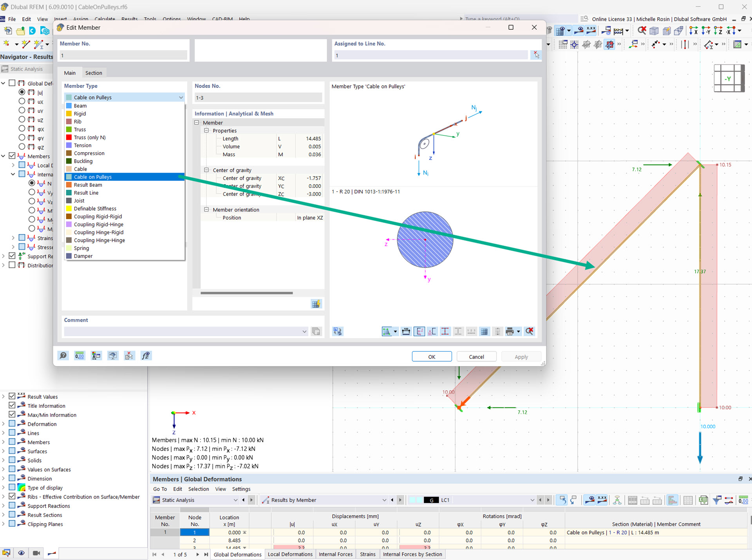The width and height of the screenshot is (752, 560).
Task: Click the Cancel button
Action: pos(476,357)
